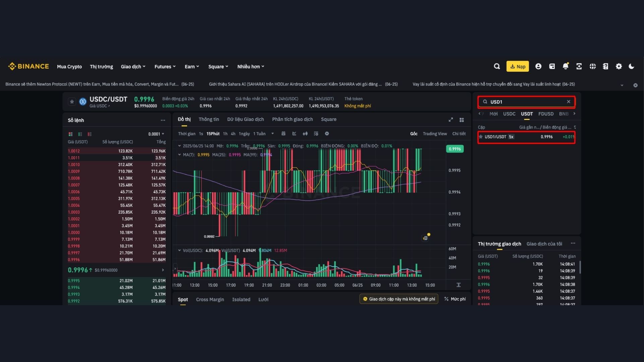This screenshot has height=362, width=644.
Task: Open the chart settings gear
Action: [327, 134]
